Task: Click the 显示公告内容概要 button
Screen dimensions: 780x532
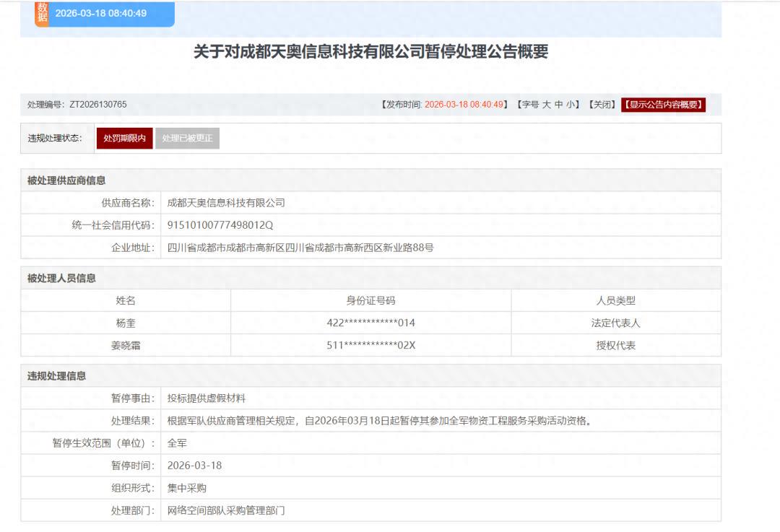Action: tap(663, 105)
